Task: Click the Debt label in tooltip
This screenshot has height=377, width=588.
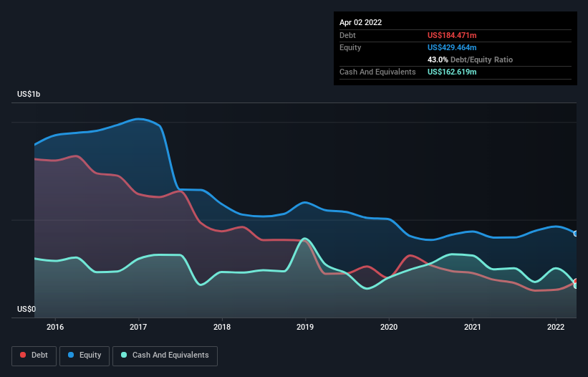Action: coord(347,35)
